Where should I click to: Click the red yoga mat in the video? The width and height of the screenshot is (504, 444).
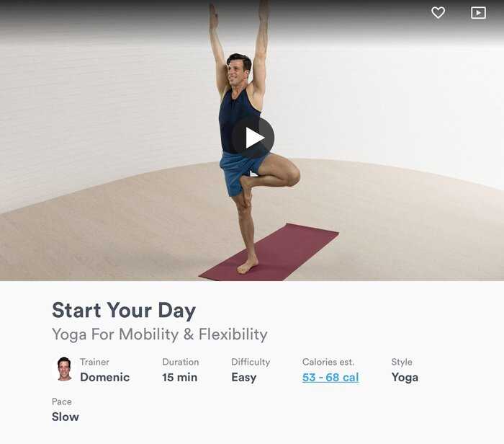[x=283, y=254]
